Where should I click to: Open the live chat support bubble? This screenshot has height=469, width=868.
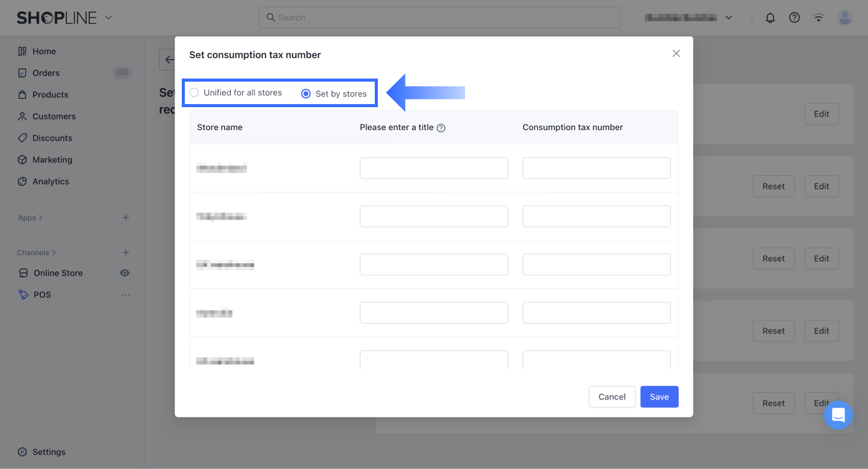pyautogui.click(x=838, y=415)
